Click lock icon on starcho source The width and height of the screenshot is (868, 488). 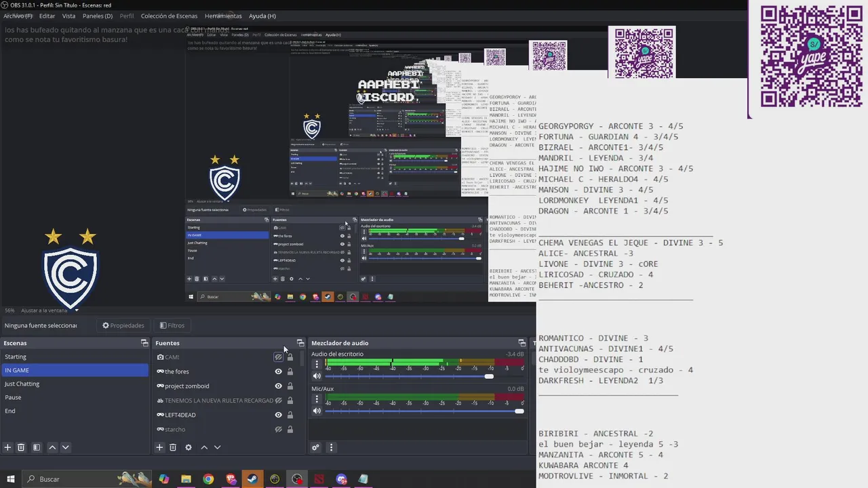[290, 429]
